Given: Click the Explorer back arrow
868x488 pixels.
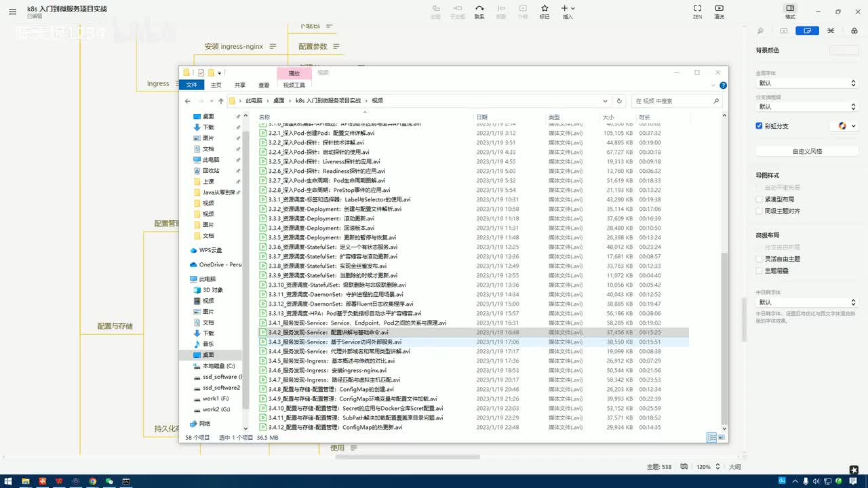Looking at the screenshot, I should coord(188,101).
